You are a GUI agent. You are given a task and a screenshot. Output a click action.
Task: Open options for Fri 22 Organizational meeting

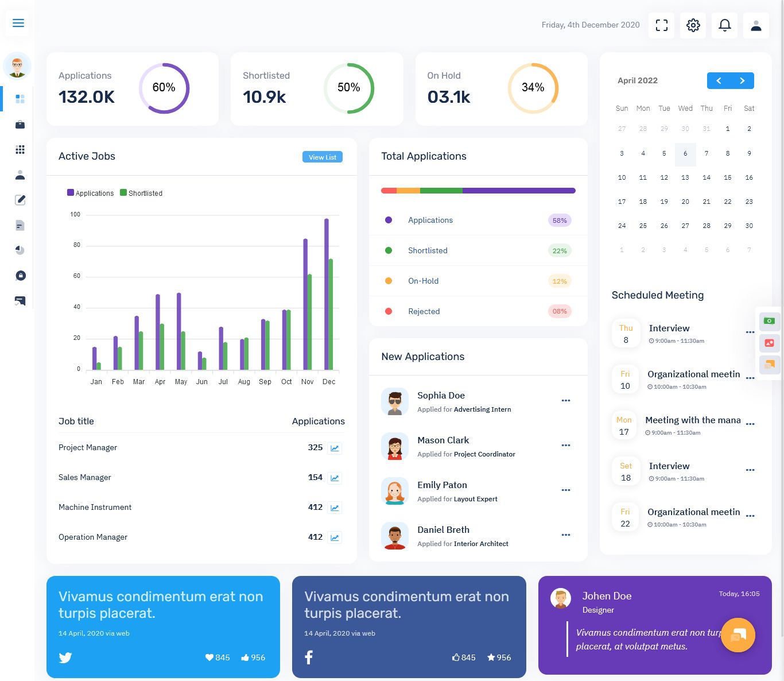point(750,516)
